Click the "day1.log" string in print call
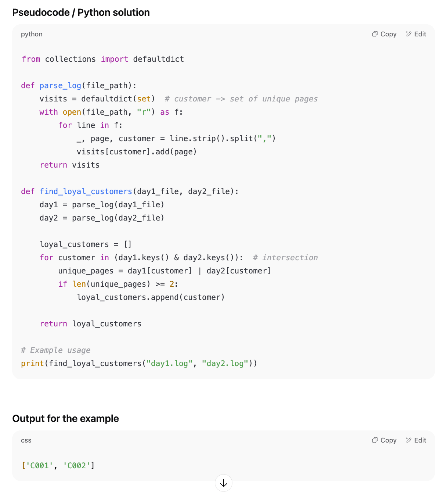This screenshot has height=494, width=448. point(169,364)
